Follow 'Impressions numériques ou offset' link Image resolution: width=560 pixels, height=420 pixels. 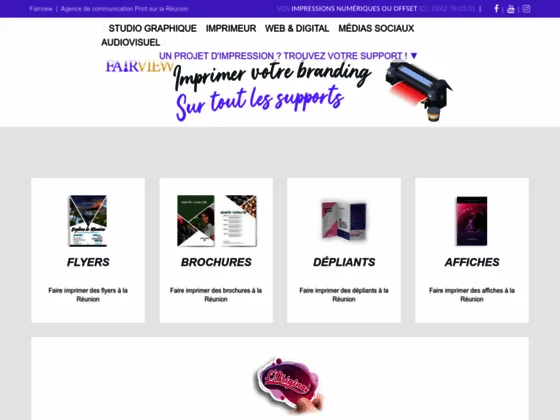(354, 9)
